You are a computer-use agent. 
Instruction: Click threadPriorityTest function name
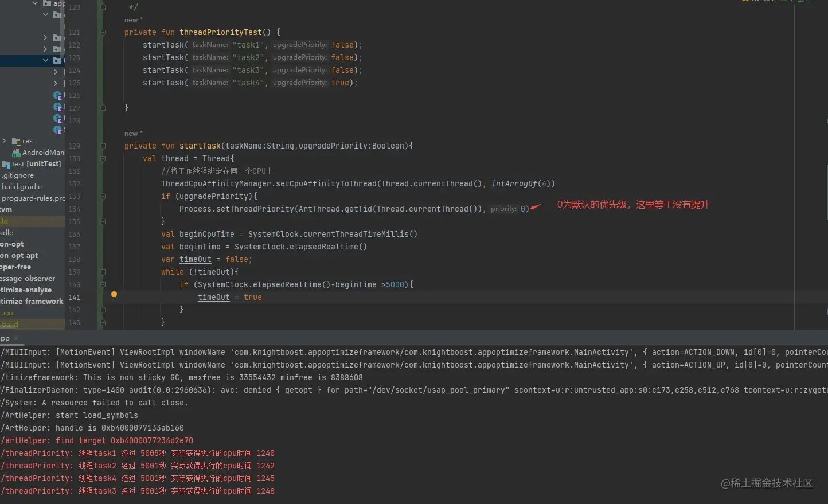pyautogui.click(x=221, y=33)
